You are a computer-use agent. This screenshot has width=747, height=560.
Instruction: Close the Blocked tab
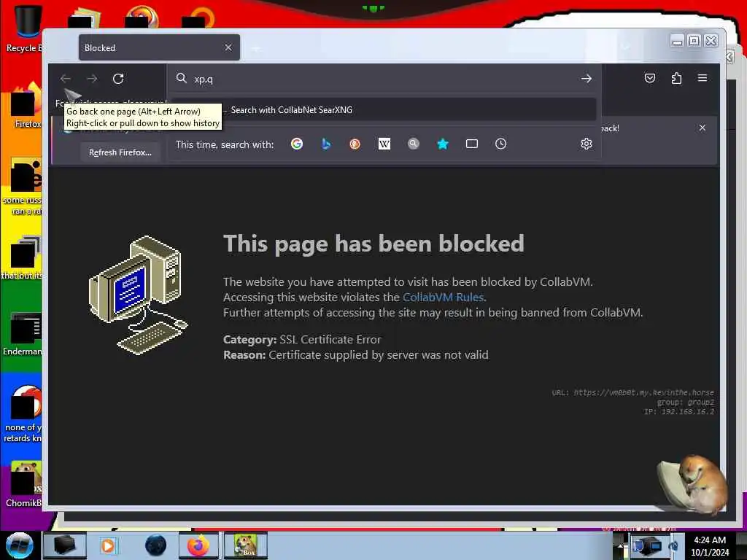(x=228, y=47)
